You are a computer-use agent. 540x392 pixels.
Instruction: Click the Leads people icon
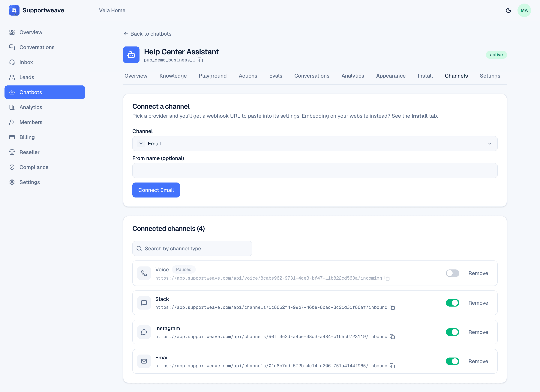click(12, 77)
